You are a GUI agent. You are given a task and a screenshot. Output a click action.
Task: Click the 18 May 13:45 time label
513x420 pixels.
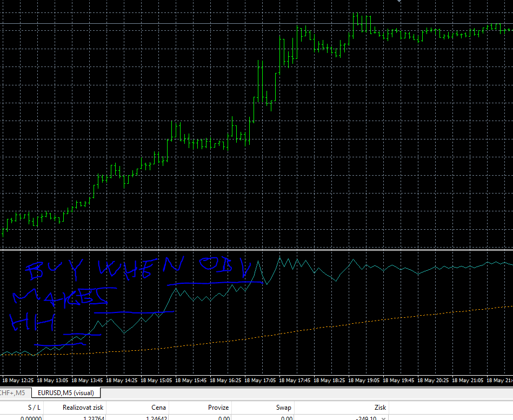click(x=87, y=381)
